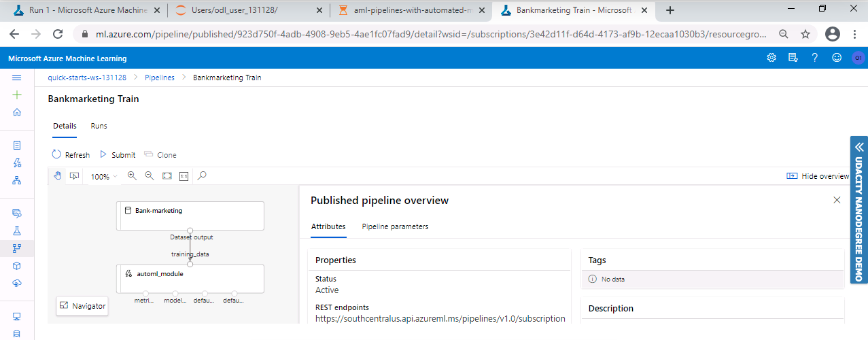Open Azure ML settings gear
Image resolution: width=868 pixels, height=340 pixels.
coord(771,58)
